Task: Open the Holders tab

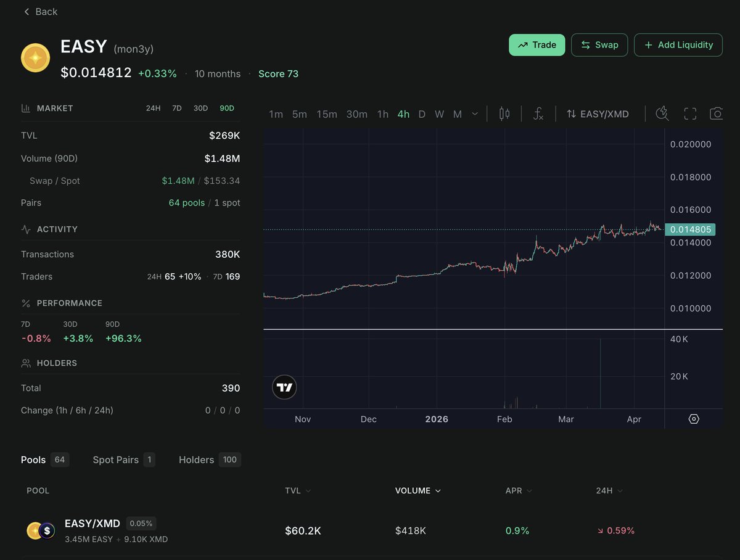Action: tap(210, 459)
